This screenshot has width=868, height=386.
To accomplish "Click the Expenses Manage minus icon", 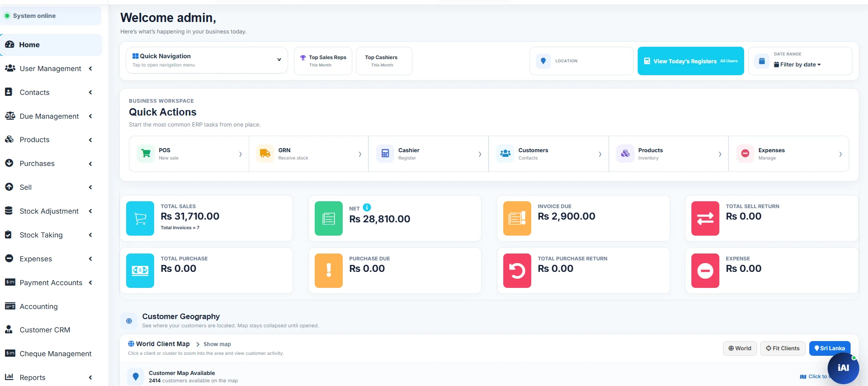I will tap(745, 154).
